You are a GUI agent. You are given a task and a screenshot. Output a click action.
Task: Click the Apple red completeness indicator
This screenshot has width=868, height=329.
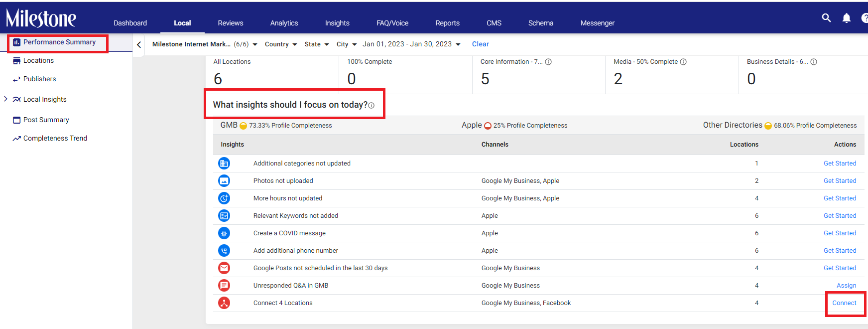[488, 126]
